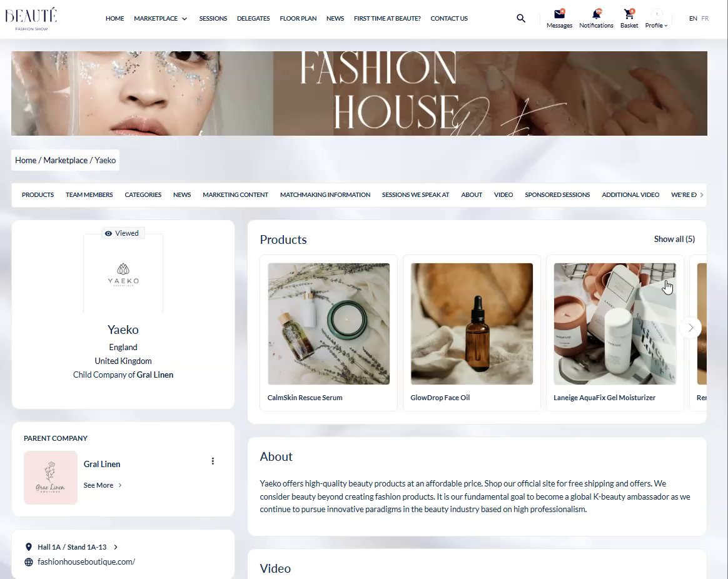Switch to the Categories tab
The image size is (728, 579).
point(143,194)
